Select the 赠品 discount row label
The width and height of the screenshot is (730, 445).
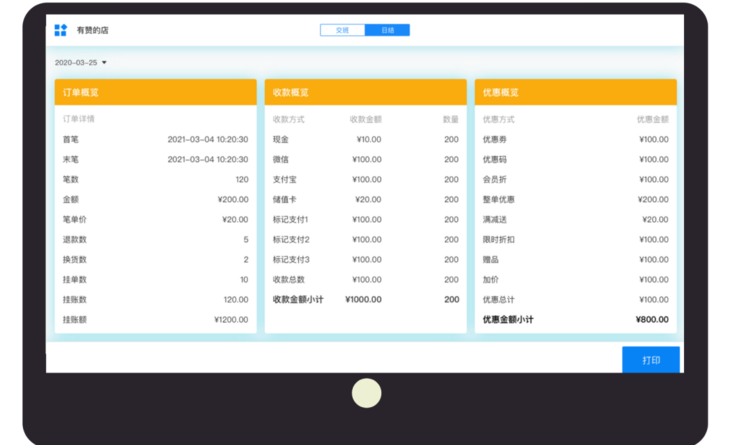(491, 259)
